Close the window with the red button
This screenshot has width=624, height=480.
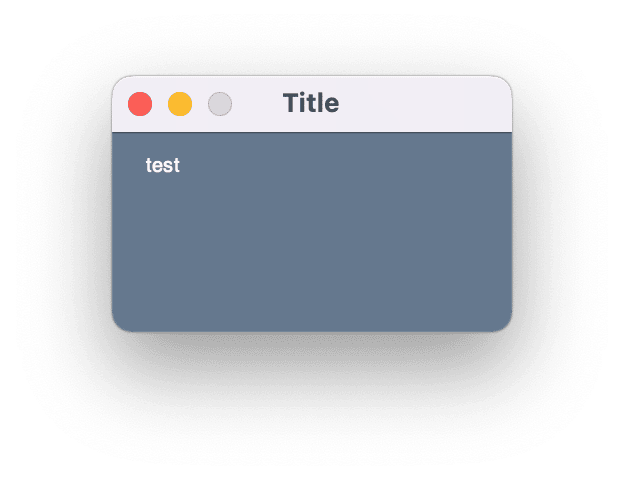coord(140,103)
